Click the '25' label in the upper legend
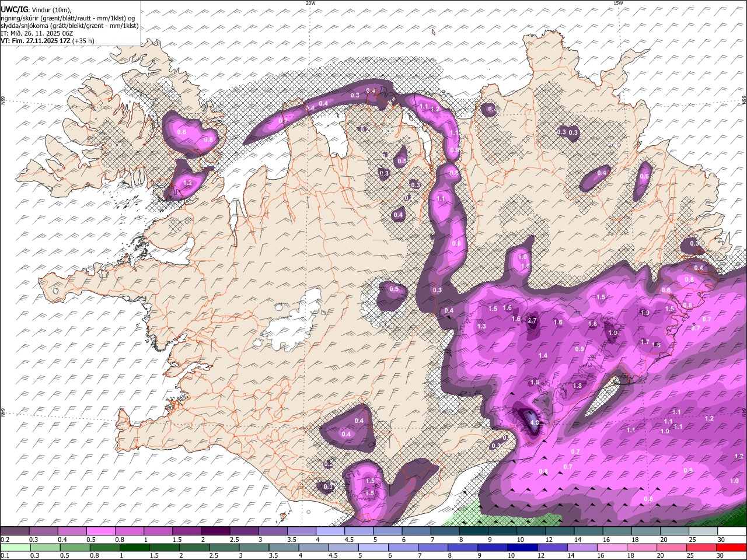 (x=692, y=540)
